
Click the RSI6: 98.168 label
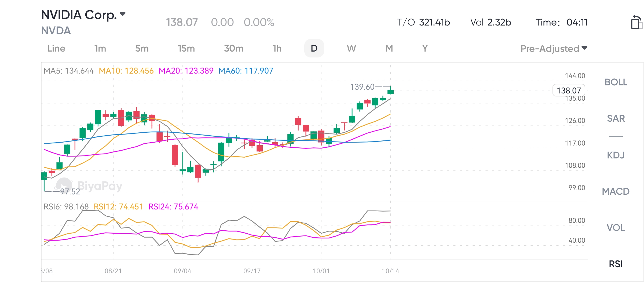click(66, 207)
